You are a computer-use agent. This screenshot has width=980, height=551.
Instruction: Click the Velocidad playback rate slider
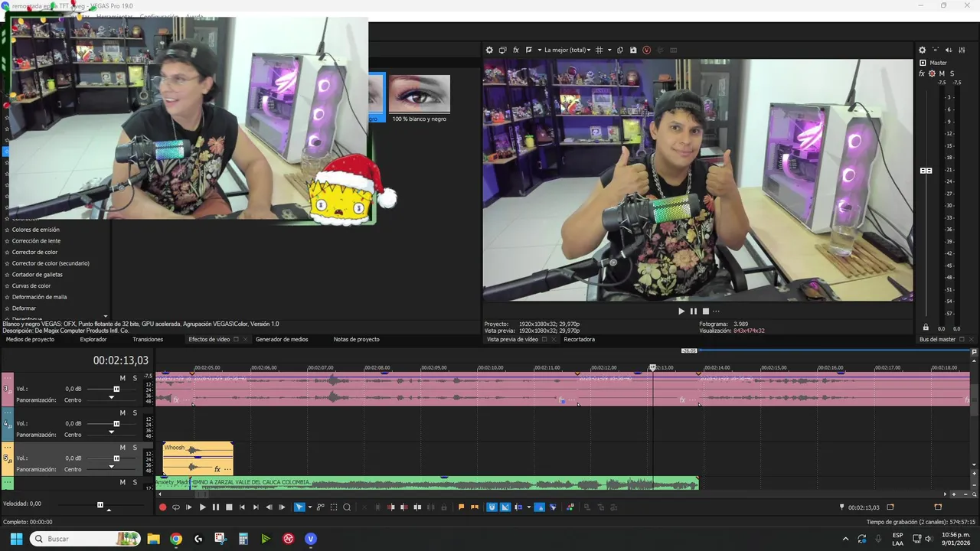point(100,504)
